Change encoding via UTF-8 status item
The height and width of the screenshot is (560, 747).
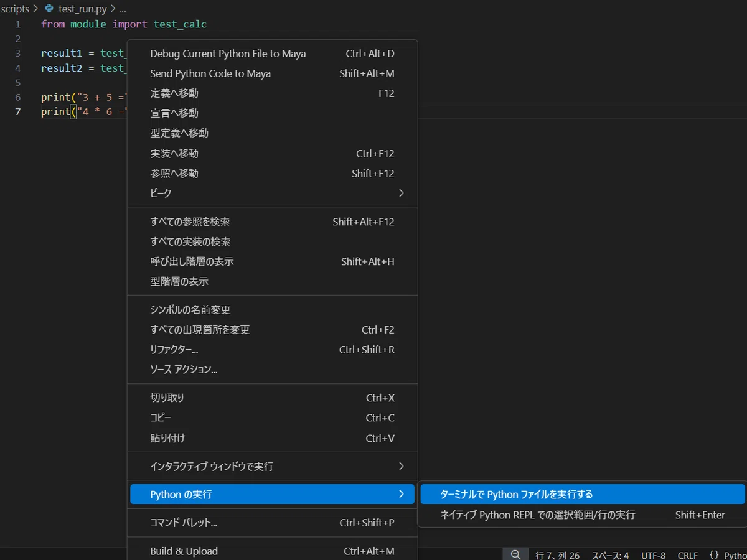click(653, 556)
